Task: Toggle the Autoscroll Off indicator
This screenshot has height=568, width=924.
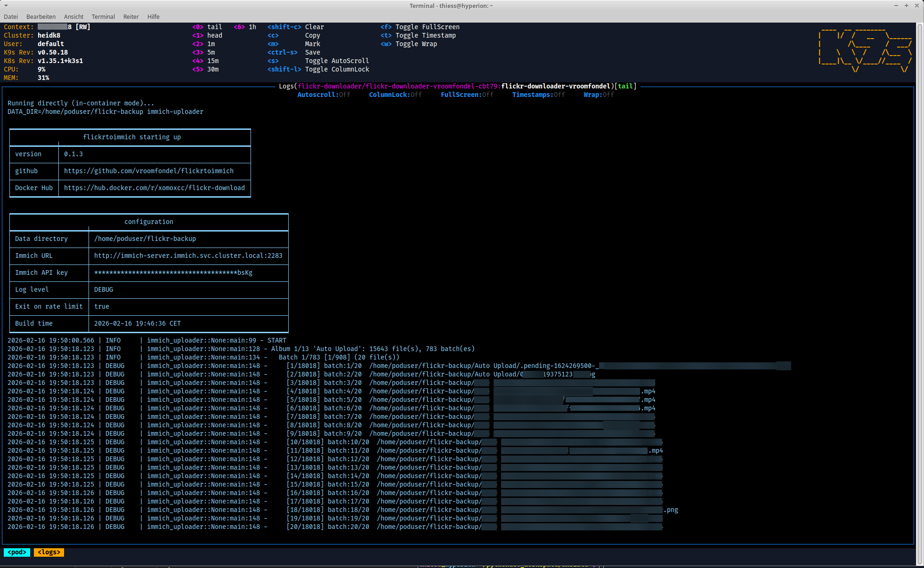Action: pyautogui.click(x=324, y=95)
